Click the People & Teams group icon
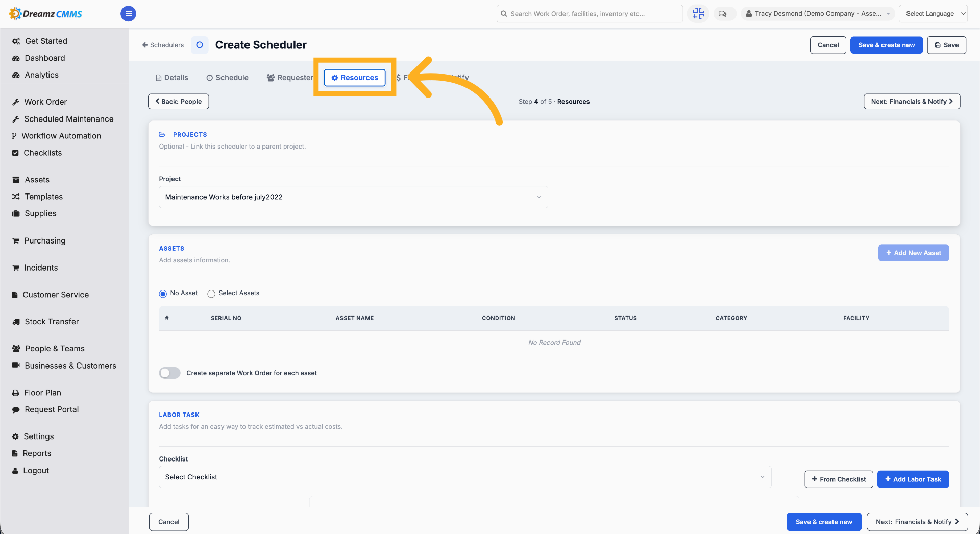Viewport: 980px width, 534px height. click(16, 349)
